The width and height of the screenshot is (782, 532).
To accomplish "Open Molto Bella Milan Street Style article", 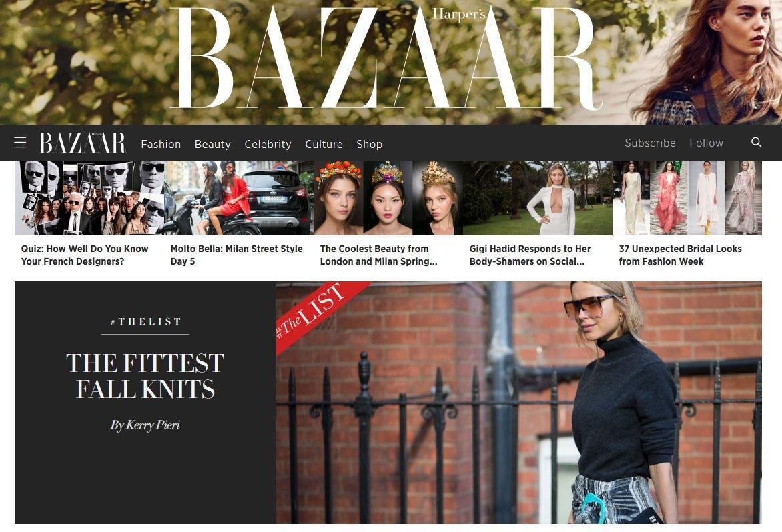I will (236, 255).
